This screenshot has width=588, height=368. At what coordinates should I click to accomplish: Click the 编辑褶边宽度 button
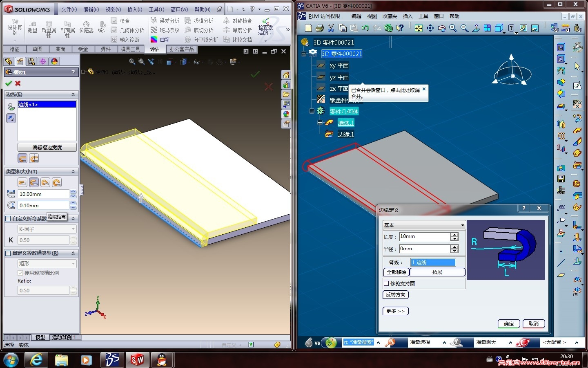[47, 147]
